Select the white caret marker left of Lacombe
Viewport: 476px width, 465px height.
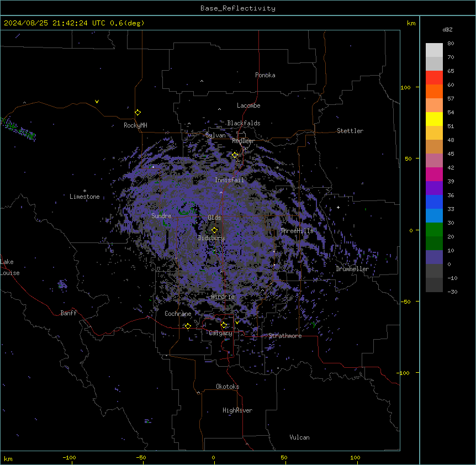(x=219, y=109)
